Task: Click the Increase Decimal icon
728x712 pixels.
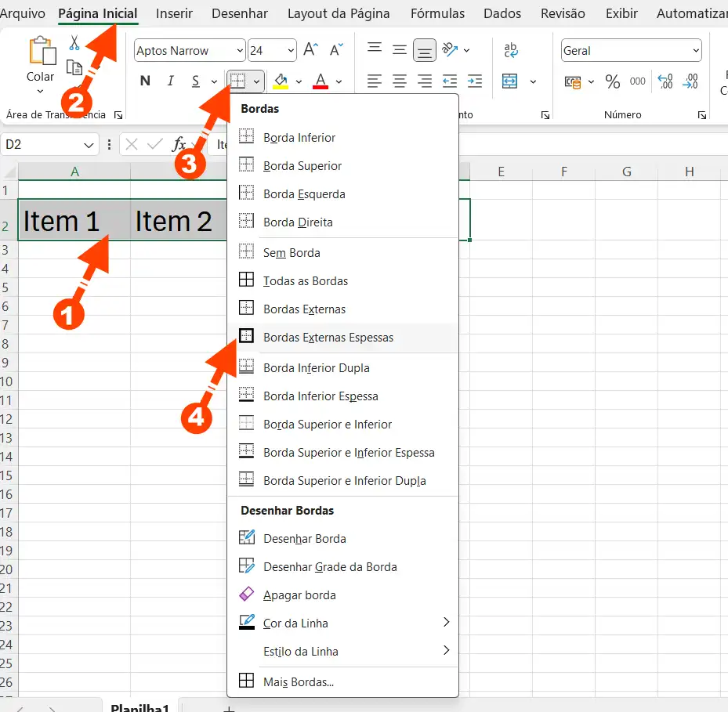Action: 665,81
